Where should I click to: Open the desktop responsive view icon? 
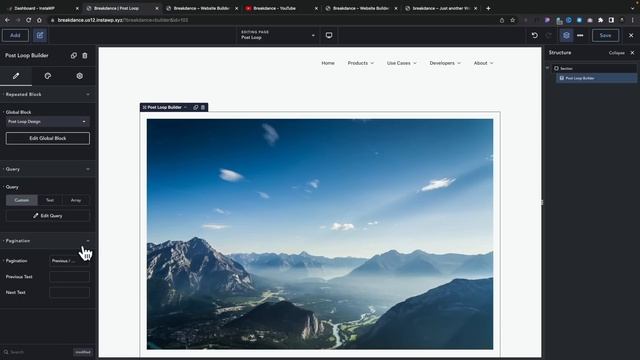pos(329,36)
